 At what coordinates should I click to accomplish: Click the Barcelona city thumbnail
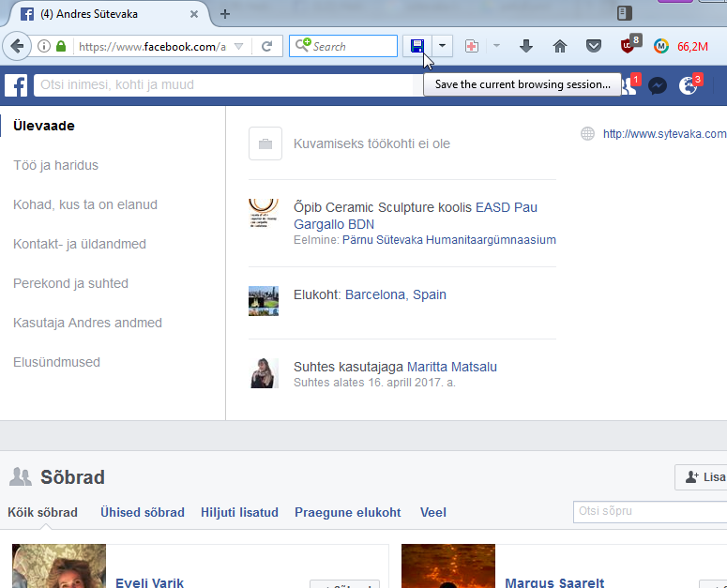264,301
